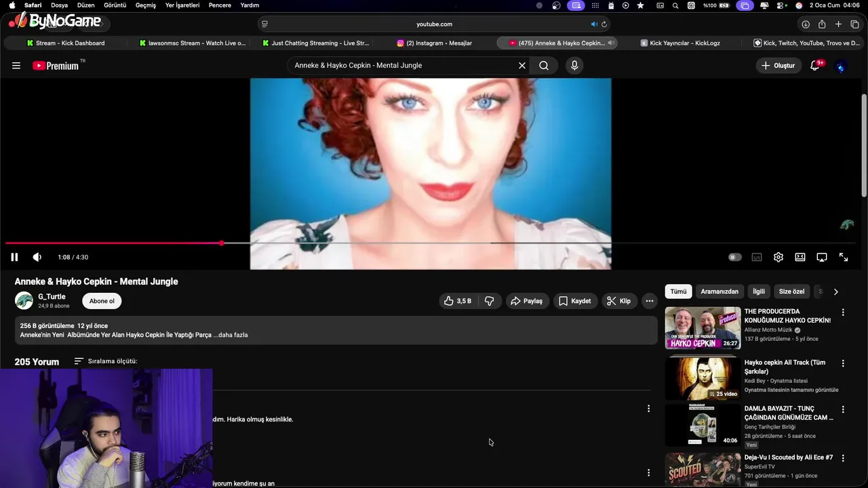Cast video via AirPlay icon
The width and height of the screenshot is (868, 488).
(x=822, y=257)
